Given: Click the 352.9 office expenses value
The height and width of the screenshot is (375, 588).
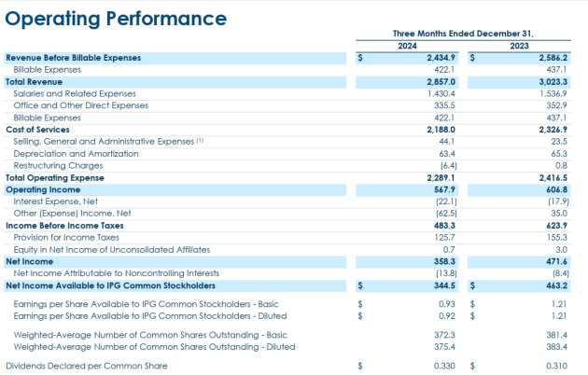Looking at the screenshot, I should pos(557,105).
